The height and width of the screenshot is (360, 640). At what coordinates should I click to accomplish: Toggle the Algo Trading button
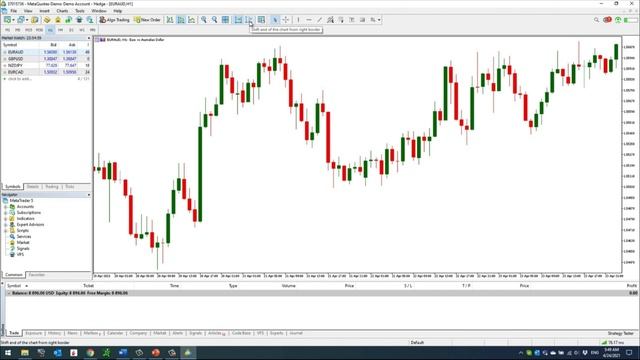point(115,20)
